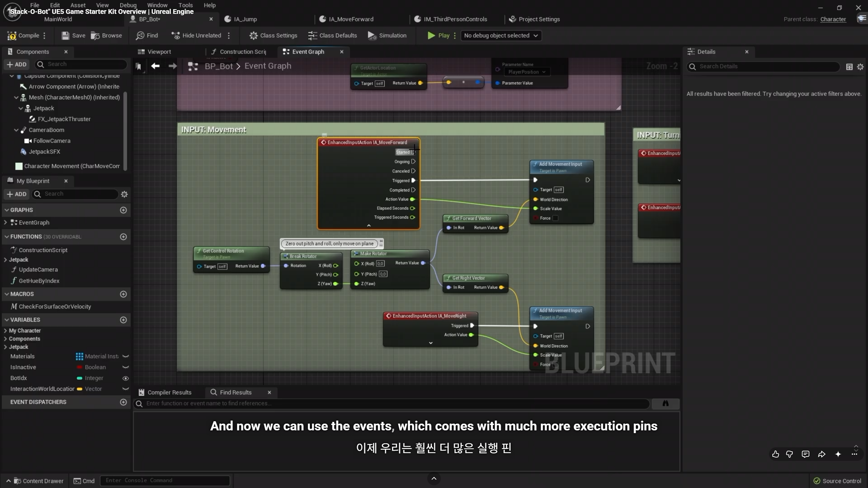This screenshot has width=868, height=488.
Task: Navigate forward in graph history
Action: [173, 66]
